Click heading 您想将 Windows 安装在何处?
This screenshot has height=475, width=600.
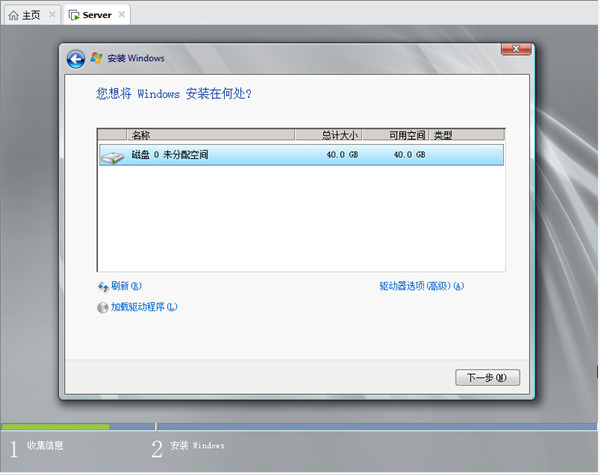pos(174,94)
